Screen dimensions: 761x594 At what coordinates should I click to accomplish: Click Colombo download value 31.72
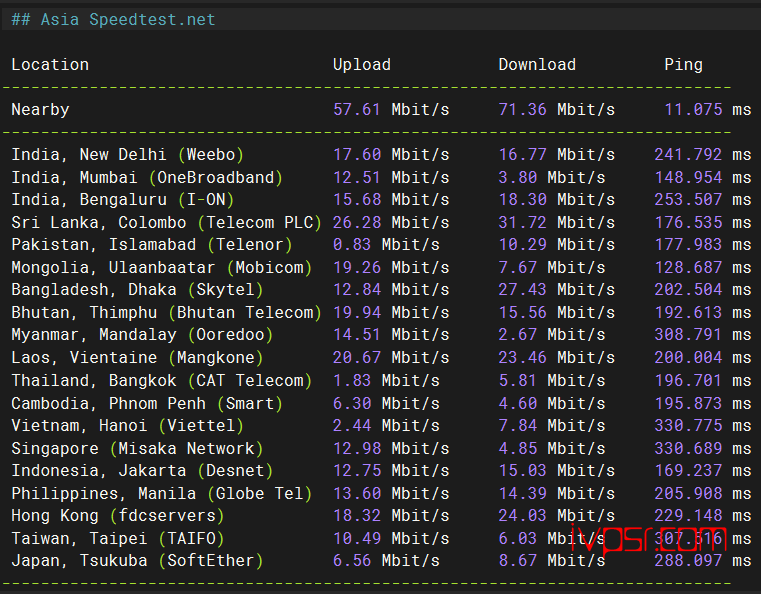522,223
